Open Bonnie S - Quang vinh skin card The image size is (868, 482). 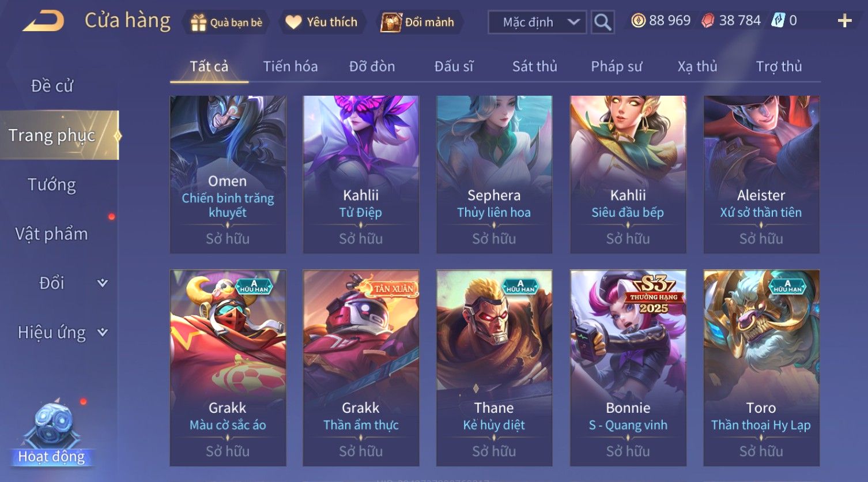tap(628, 368)
